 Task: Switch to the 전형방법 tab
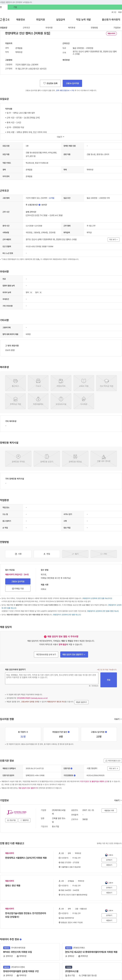click(94, 28)
